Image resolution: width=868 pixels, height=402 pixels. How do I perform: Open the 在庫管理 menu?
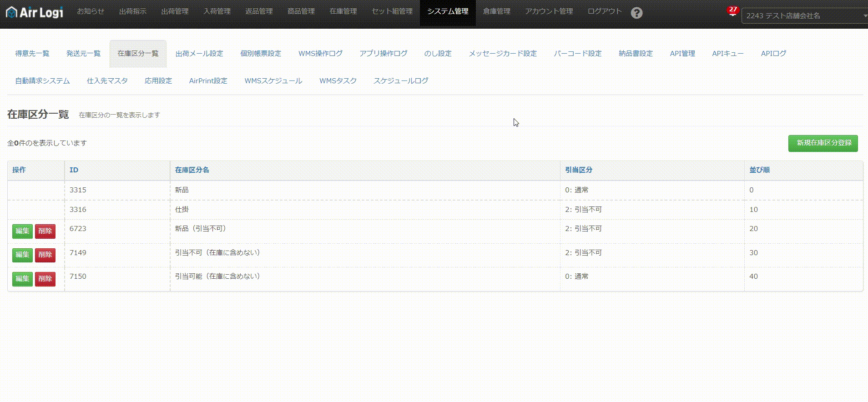pos(343,11)
